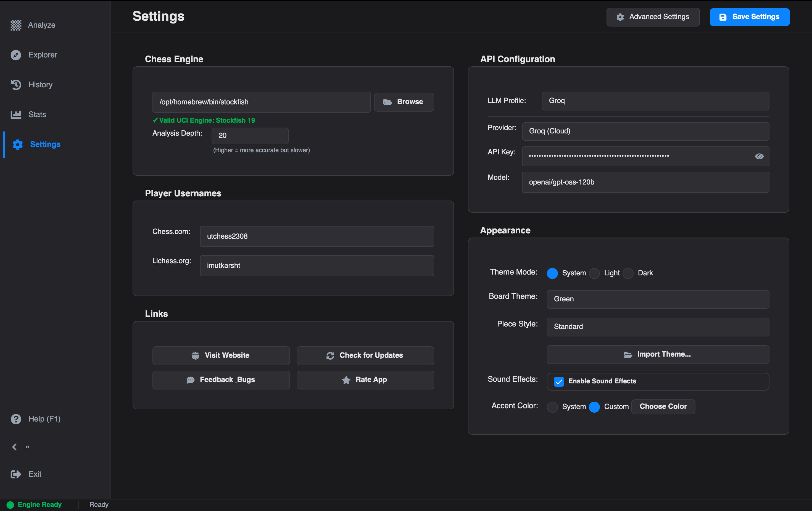
Task: Open the History section
Action: click(41, 85)
